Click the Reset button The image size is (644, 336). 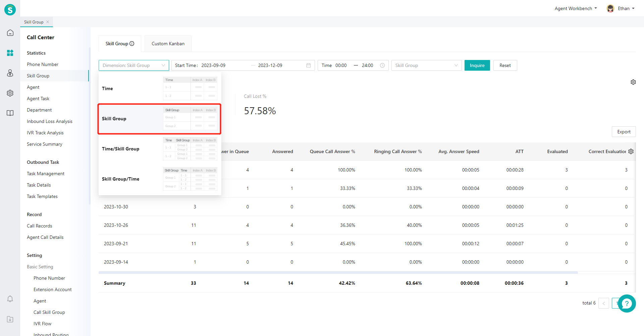point(505,65)
